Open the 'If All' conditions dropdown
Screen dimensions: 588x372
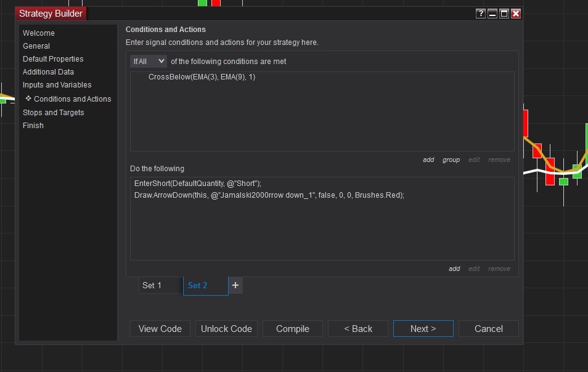149,61
